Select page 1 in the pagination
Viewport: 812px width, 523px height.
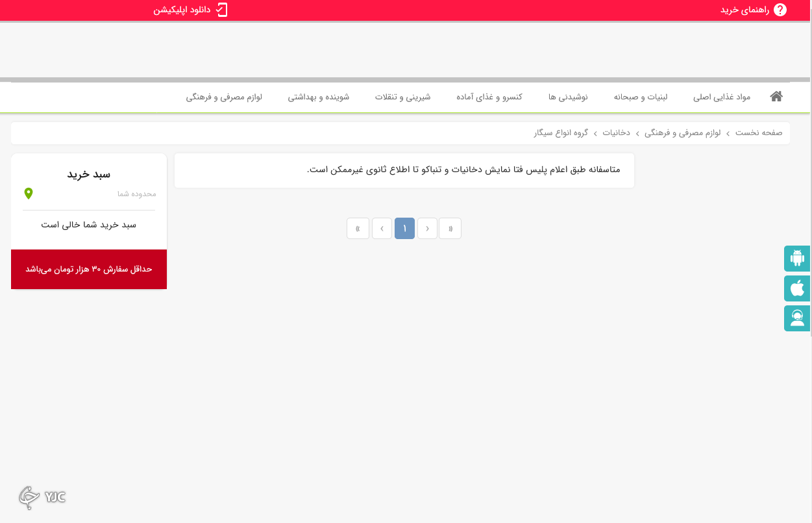tap(404, 228)
